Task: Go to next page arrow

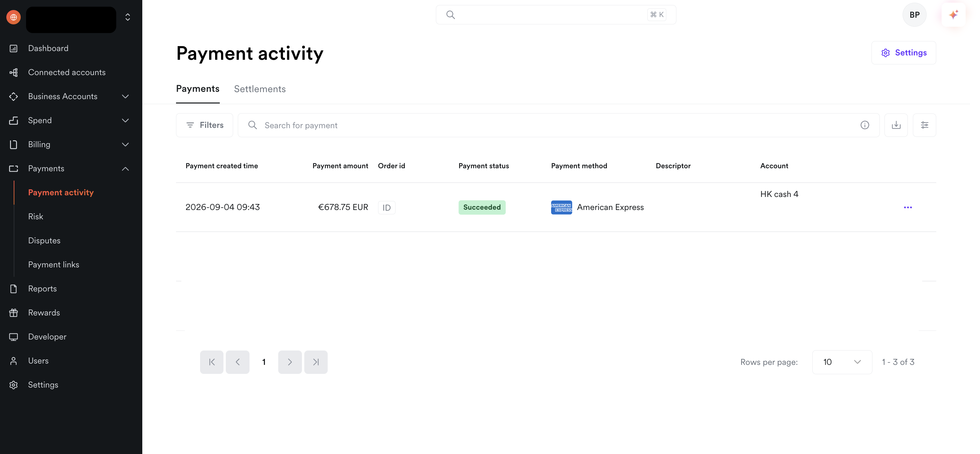Action: click(x=290, y=362)
